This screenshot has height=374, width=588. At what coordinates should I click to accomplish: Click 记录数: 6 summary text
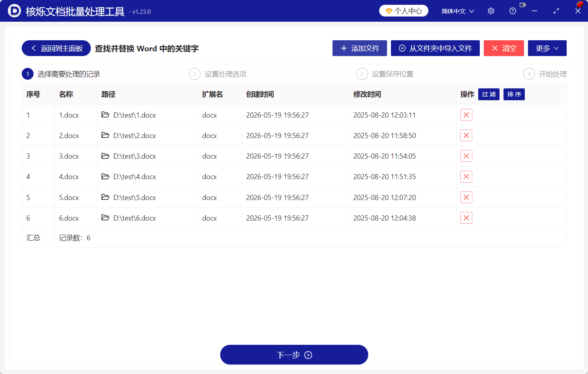[75, 238]
